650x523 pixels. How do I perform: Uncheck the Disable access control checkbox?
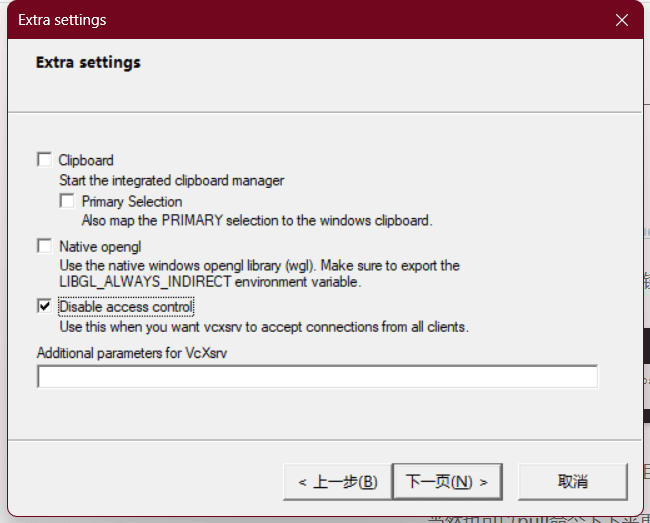tap(44, 307)
